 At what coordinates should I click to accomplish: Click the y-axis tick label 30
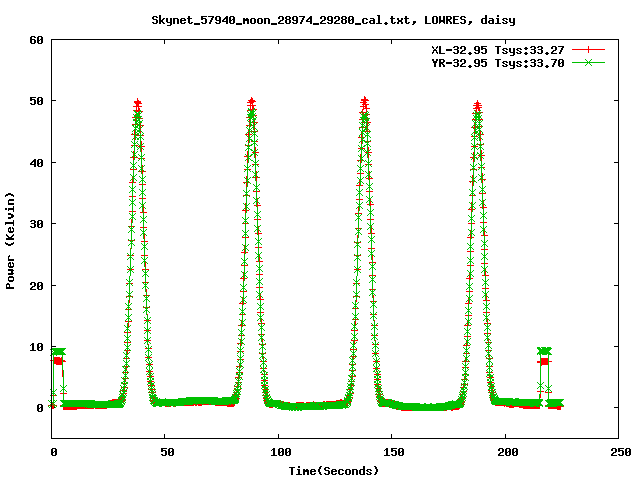[x=36, y=224]
